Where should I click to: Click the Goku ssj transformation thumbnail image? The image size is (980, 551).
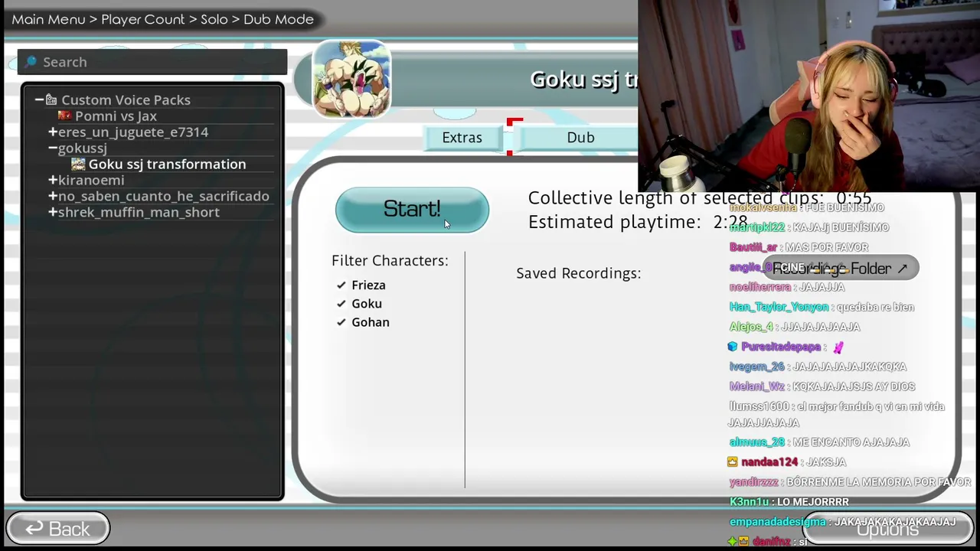coord(352,80)
